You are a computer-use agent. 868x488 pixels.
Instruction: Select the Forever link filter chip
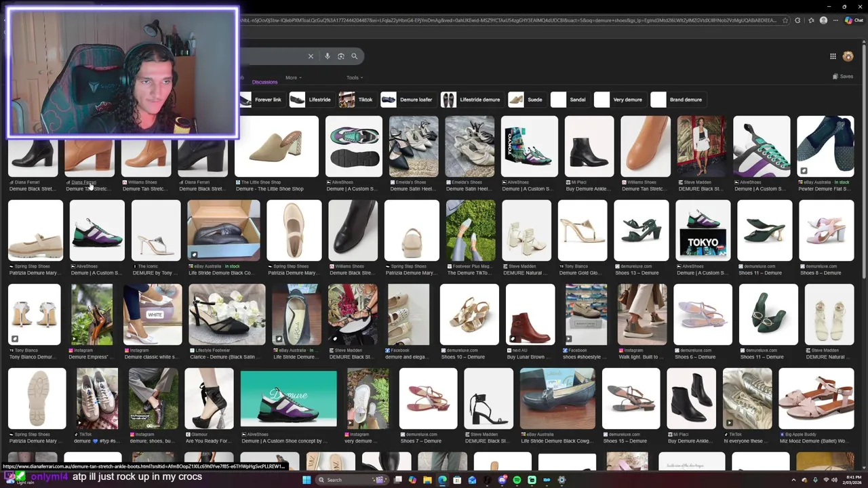(263, 100)
